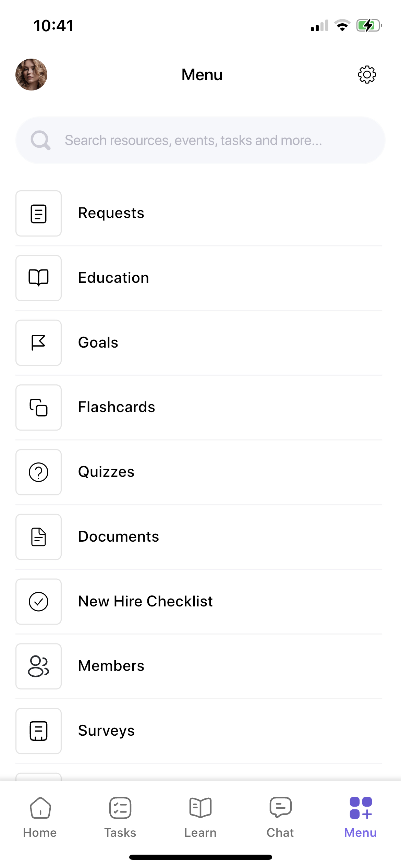Tap the Goals flag icon
The width and height of the screenshot is (401, 868).
pyautogui.click(x=38, y=343)
